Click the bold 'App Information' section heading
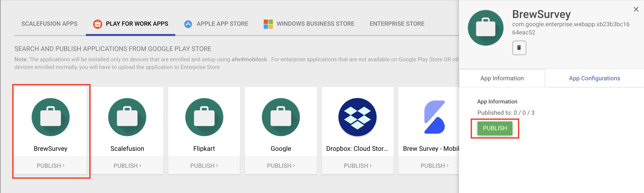Viewport: 644px width, 193px height. (x=497, y=102)
